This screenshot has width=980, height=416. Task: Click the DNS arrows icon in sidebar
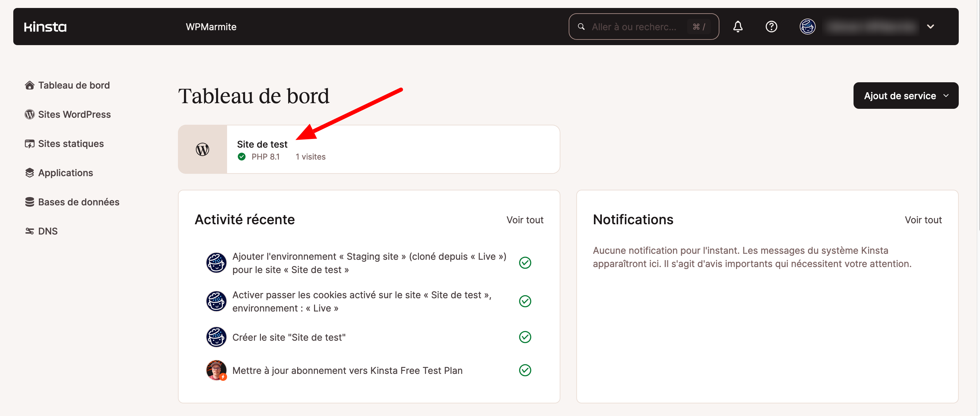click(30, 231)
